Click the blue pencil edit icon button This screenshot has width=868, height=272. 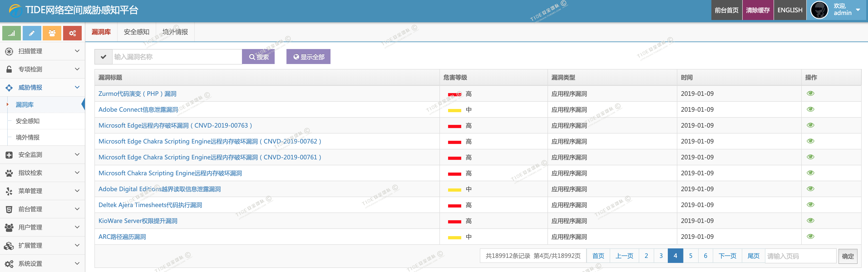[x=32, y=33]
